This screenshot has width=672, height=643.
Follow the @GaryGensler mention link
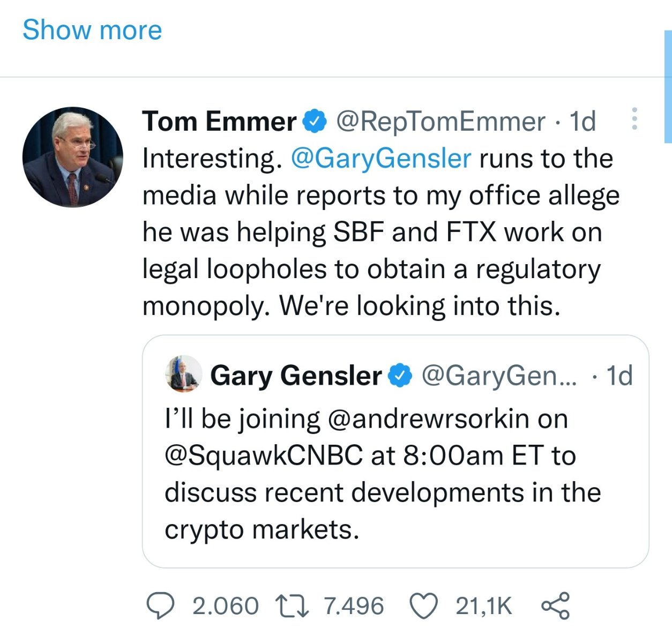coord(381,159)
